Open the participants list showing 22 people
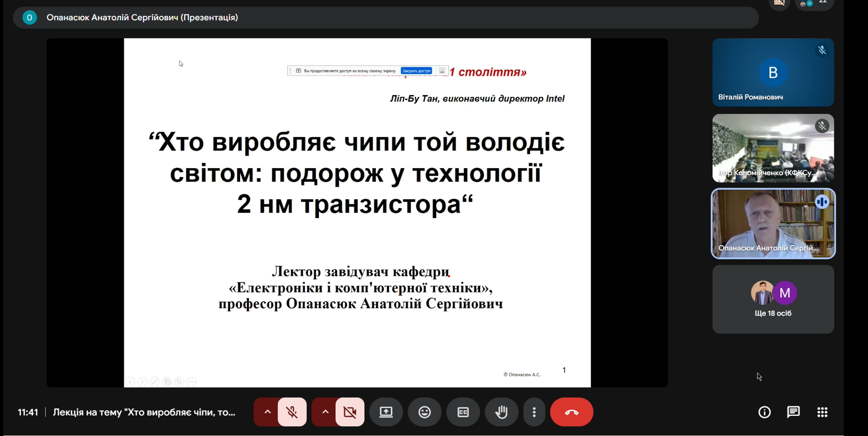Viewport: 868px width, 436px height. tap(814, 4)
